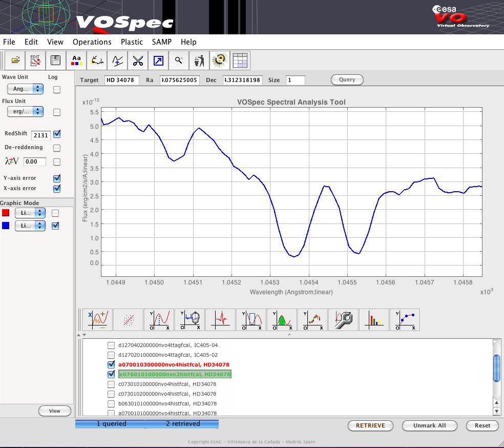Click the Reset button
This screenshot has width=504, height=448.
[x=482, y=425]
